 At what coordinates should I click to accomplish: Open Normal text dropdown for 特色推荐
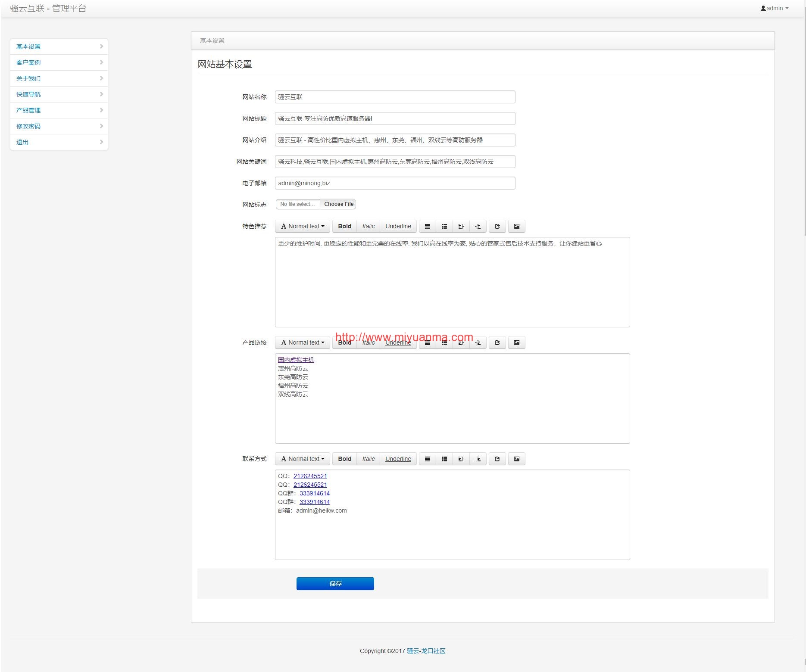pos(303,226)
